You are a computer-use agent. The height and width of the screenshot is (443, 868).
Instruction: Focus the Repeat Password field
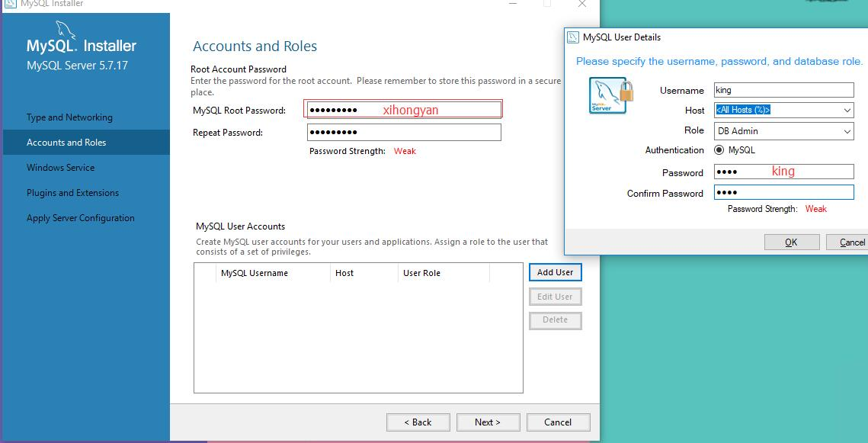404,133
